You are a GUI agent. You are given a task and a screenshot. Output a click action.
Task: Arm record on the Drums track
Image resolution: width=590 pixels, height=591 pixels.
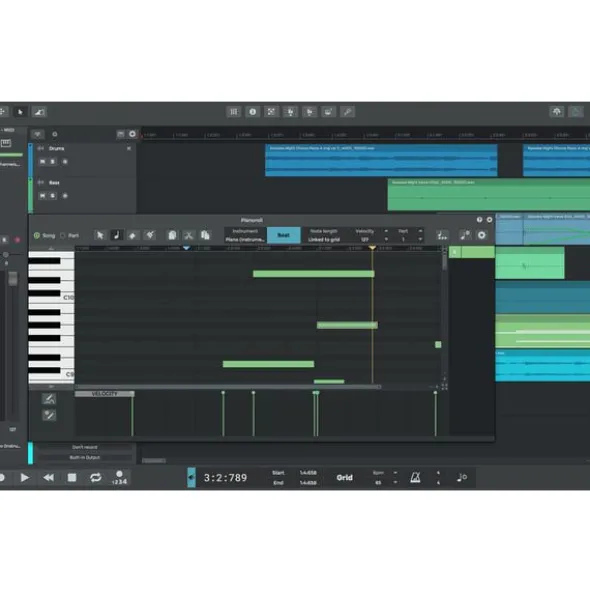point(65,162)
